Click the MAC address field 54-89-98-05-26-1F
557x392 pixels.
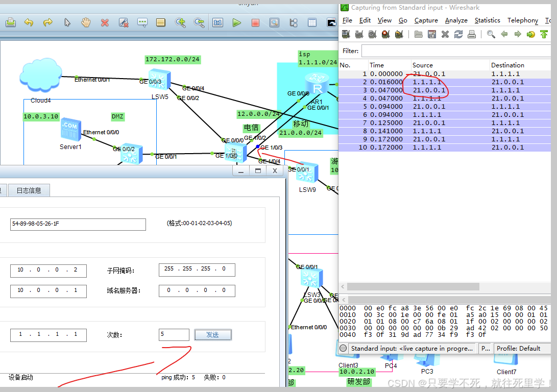(78, 225)
